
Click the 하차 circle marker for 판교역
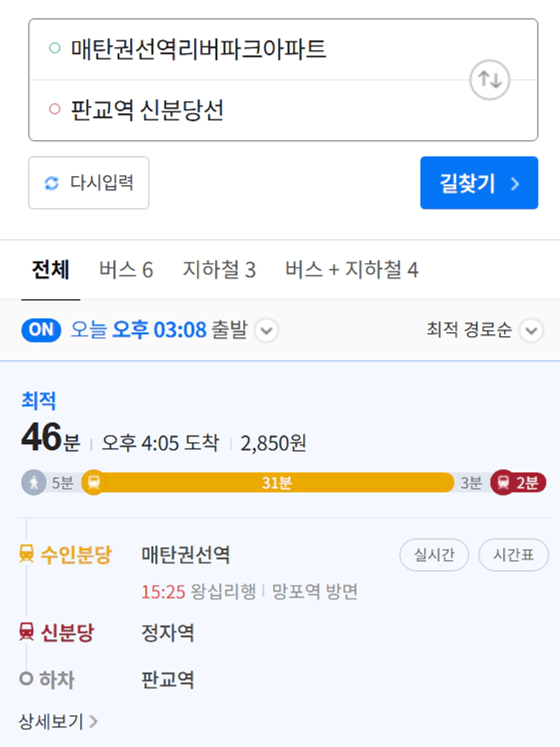coord(26,679)
